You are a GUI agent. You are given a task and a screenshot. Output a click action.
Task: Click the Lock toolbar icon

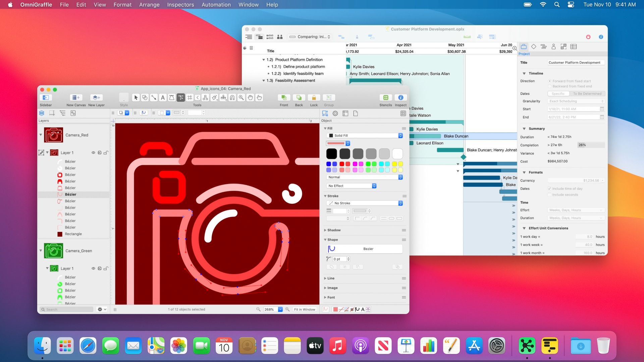(314, 98)
